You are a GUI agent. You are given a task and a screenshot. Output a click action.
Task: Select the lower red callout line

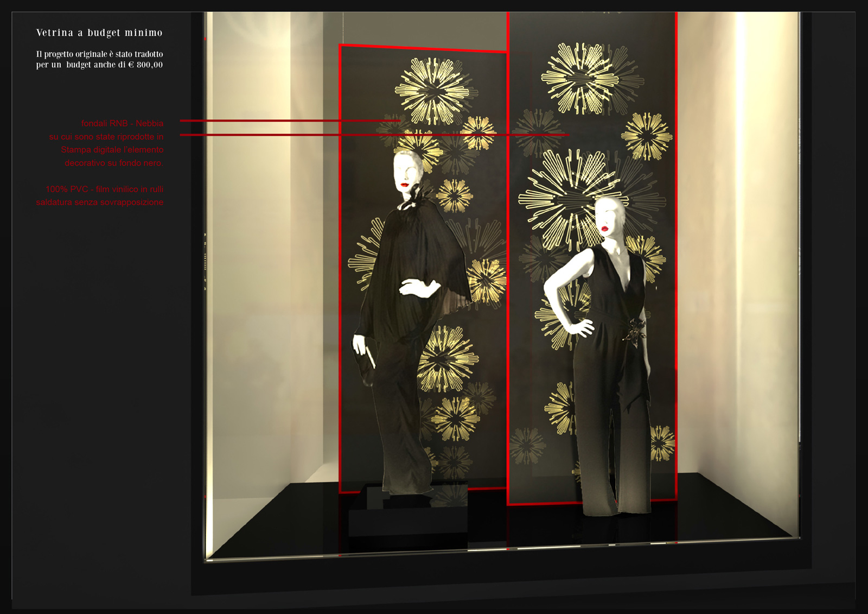point(374,135)
